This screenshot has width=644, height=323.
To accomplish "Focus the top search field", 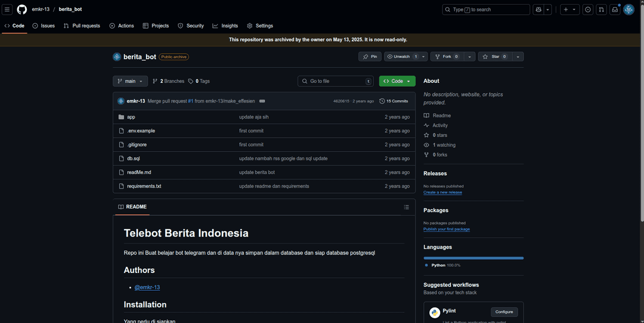I will point(486,10).
